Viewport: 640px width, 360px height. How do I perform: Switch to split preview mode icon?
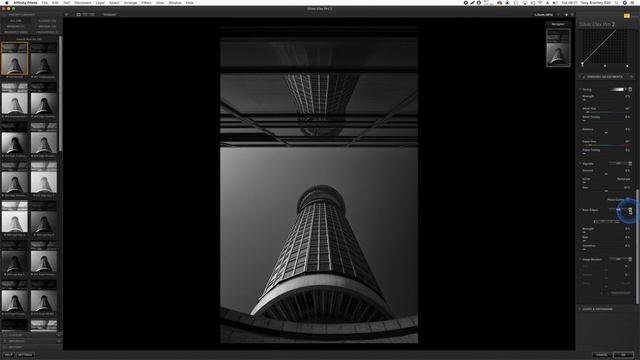click(85, 15)
